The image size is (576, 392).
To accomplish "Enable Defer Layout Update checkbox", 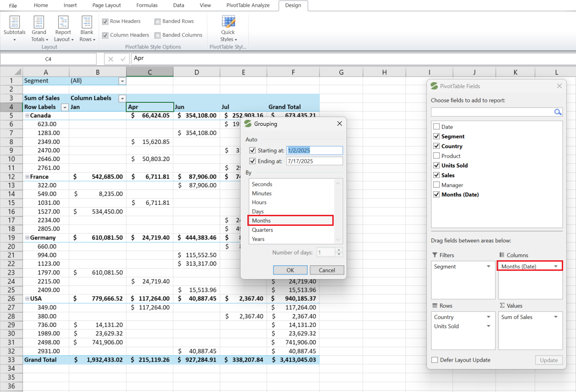I will pyautogui.click(x=435, y=360).
